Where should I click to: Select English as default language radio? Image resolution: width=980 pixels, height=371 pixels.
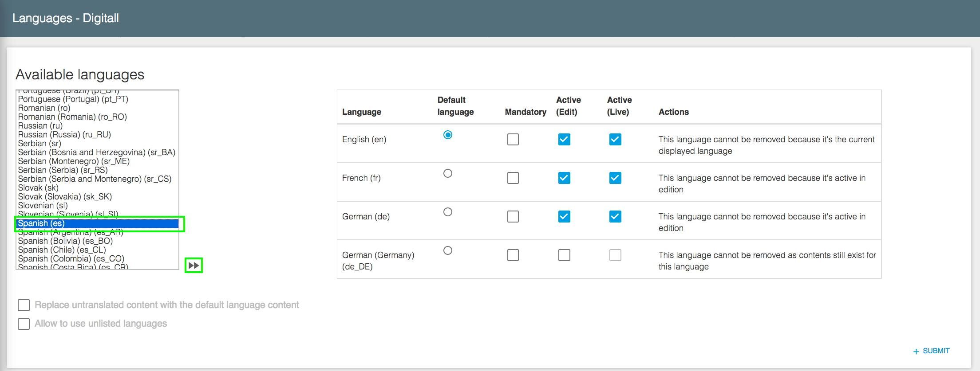[x=448, y=135]
